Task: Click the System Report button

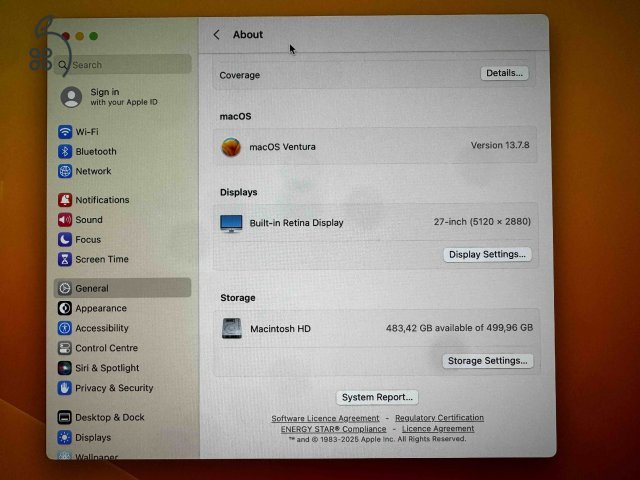Action: tap(377, 397)
